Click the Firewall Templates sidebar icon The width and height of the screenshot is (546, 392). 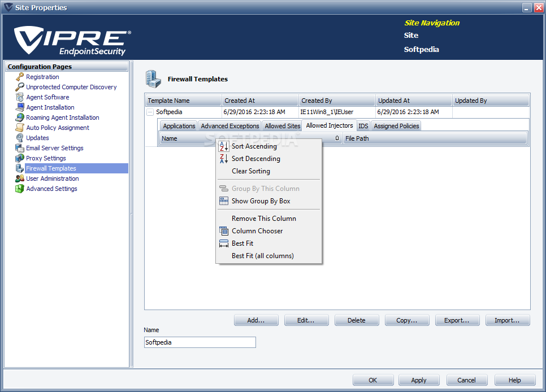tap(20, 168)
